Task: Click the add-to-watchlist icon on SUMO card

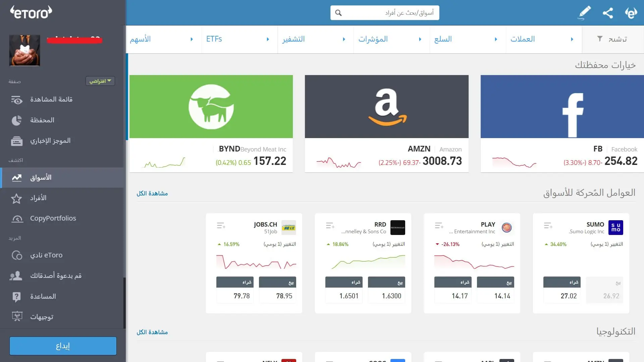Action: click(x=548, y=226)
